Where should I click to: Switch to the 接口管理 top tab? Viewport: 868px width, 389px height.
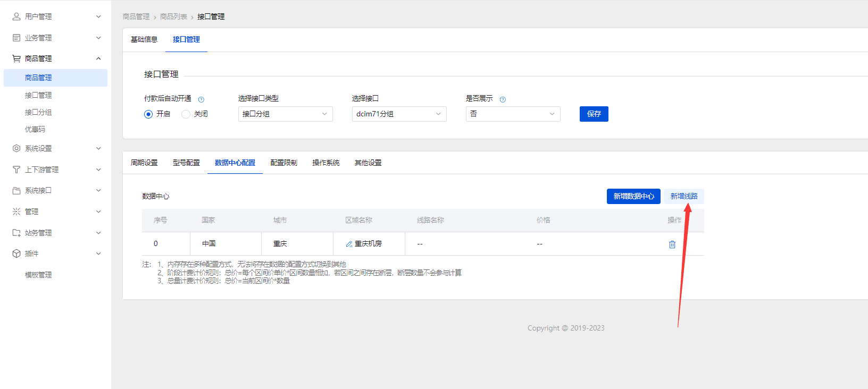186,39
